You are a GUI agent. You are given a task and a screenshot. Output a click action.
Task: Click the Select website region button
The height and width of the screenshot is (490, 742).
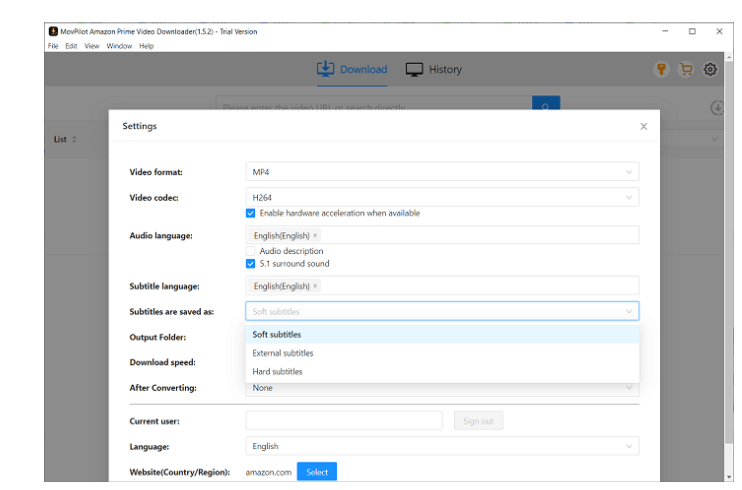click(x=316, y=472)
